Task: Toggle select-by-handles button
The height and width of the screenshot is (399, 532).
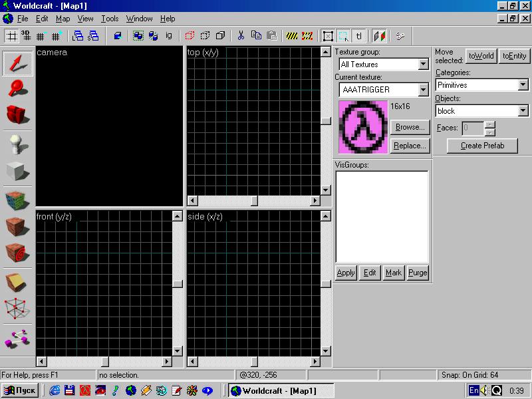Action: click(x=328, y=36)
